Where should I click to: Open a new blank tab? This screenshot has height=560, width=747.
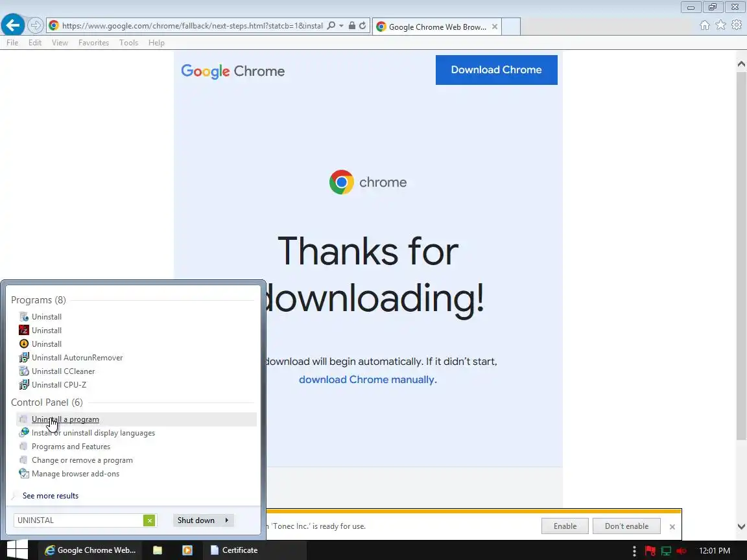tap(511, 27)
